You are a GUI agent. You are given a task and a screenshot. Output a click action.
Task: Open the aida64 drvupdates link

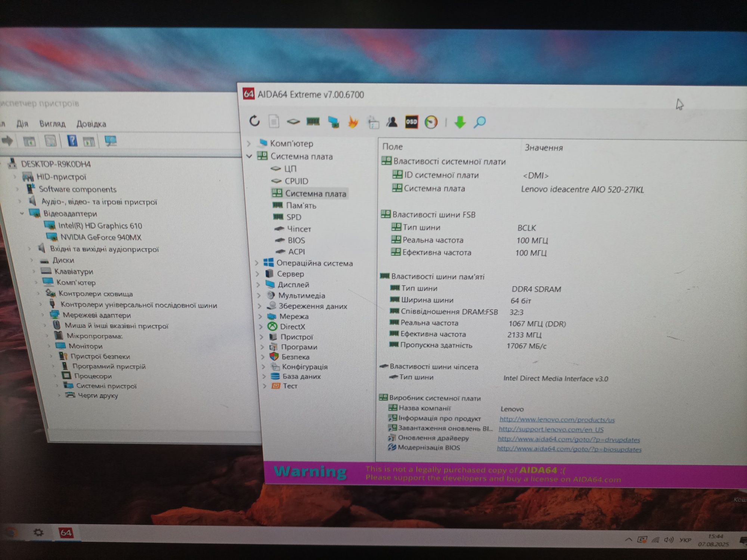tap(569, 439)
